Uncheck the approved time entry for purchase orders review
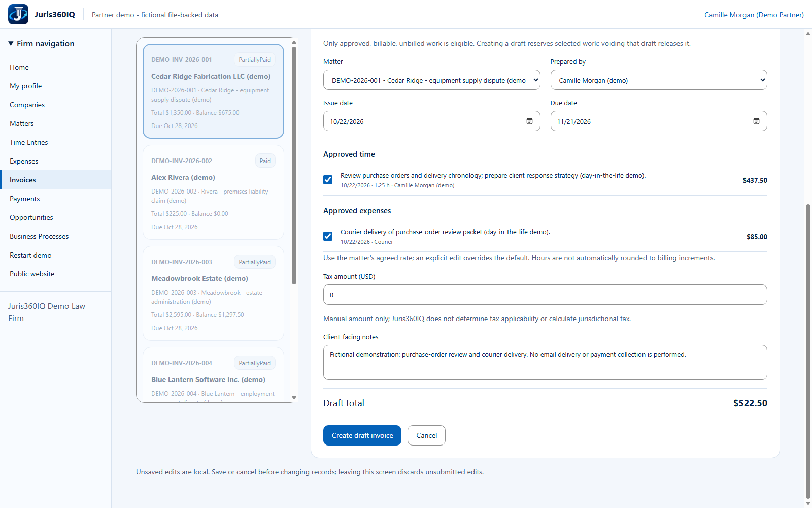 (x=328, y=180)
